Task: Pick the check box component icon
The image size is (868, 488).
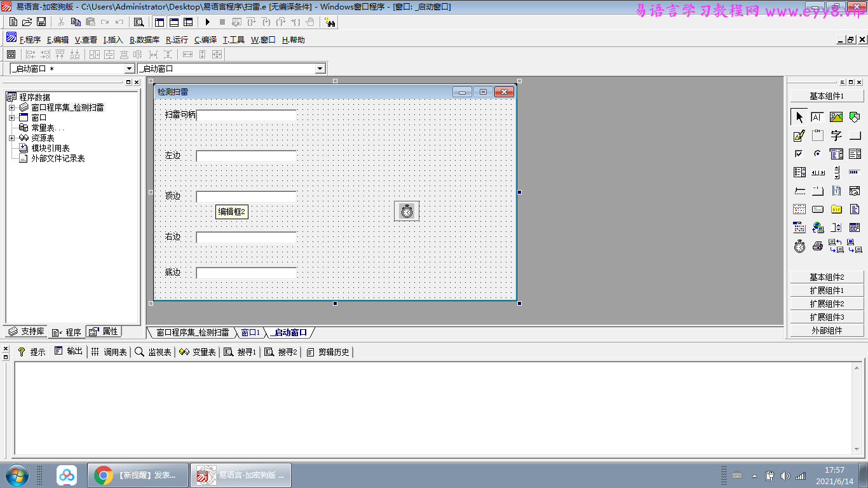Action: point(799,154)
